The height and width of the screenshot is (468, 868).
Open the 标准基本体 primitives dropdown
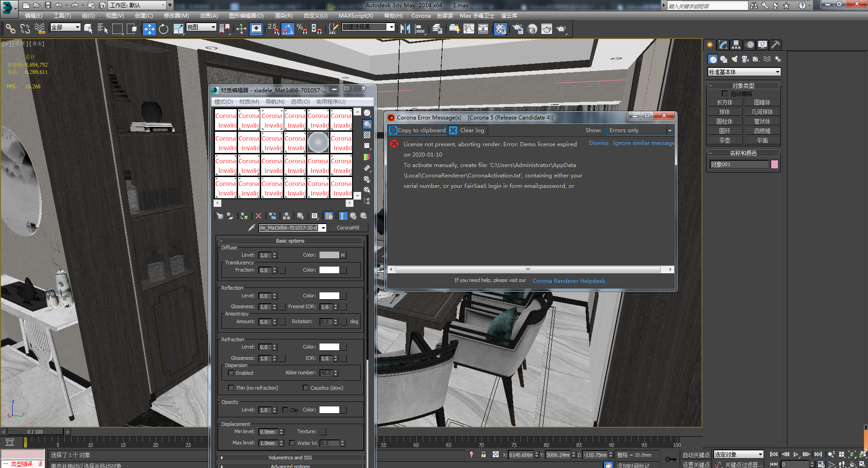click(x=744, y=72)
